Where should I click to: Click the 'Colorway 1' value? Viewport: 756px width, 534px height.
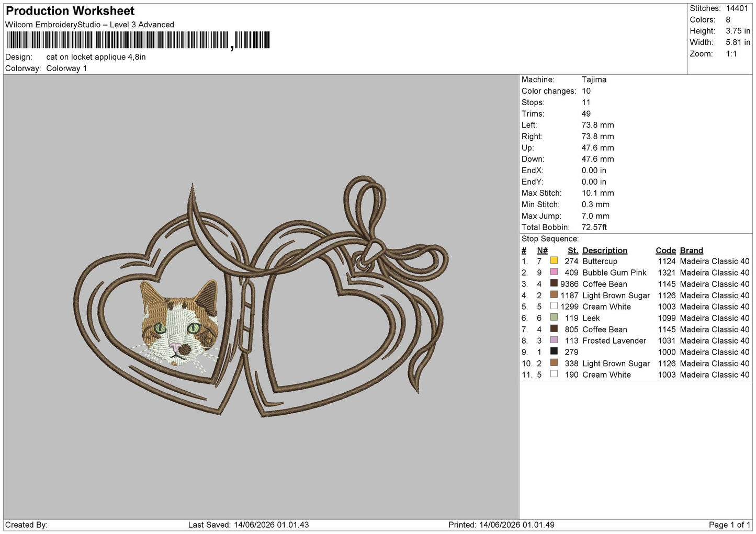click(x=66, y=69)
